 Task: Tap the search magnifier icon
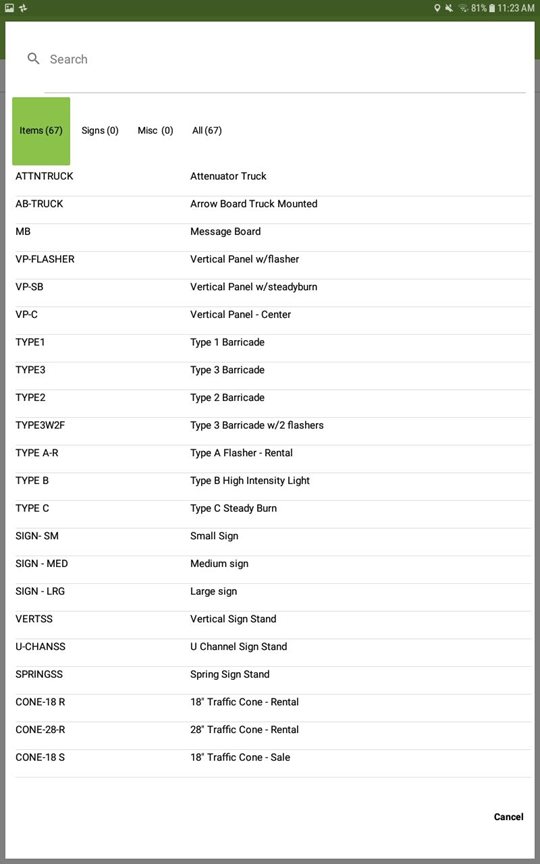click(x=34, y=58)
